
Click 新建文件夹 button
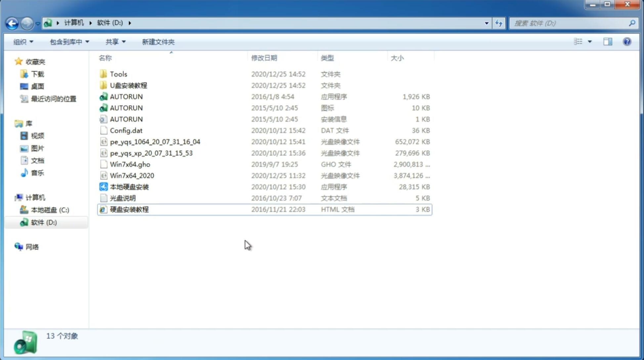click(x=158, y=42)
